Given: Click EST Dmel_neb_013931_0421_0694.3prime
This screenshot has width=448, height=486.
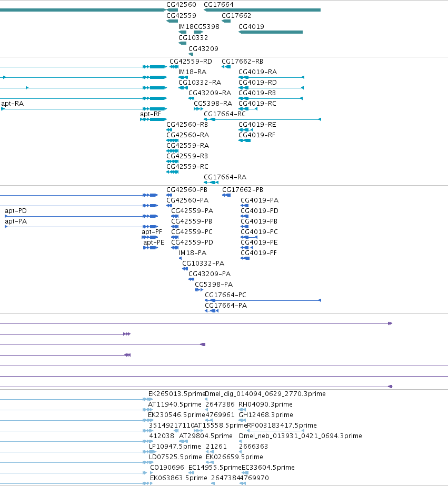Looking at the screenshot, I should click(300, 436).
